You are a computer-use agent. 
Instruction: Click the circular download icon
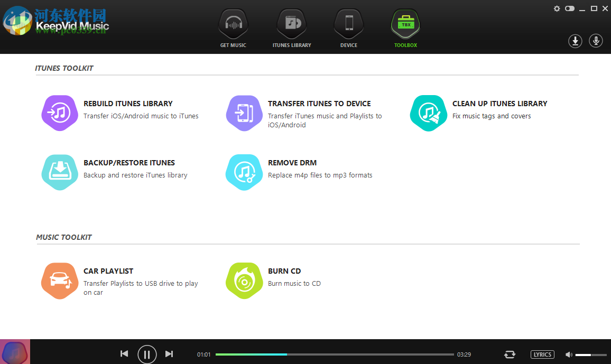coord(575,41)
